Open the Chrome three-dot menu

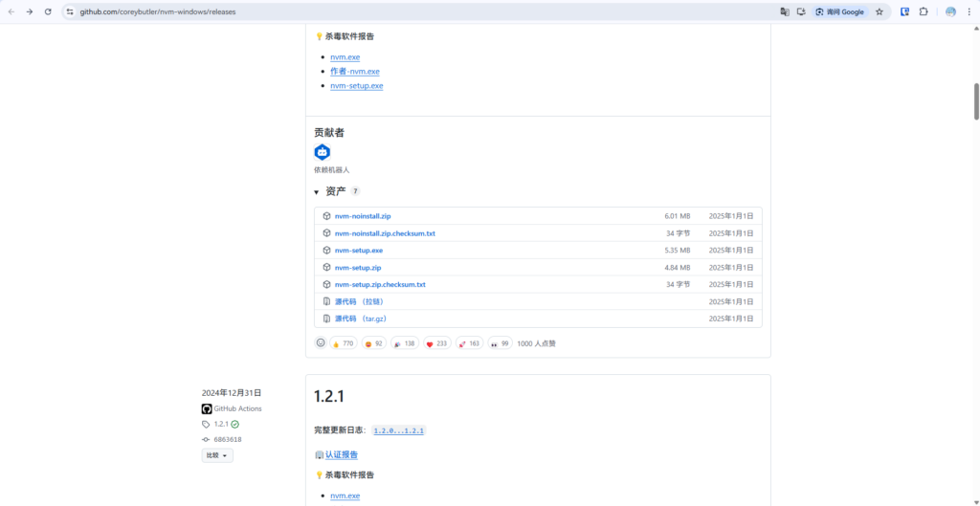(969, 11)
